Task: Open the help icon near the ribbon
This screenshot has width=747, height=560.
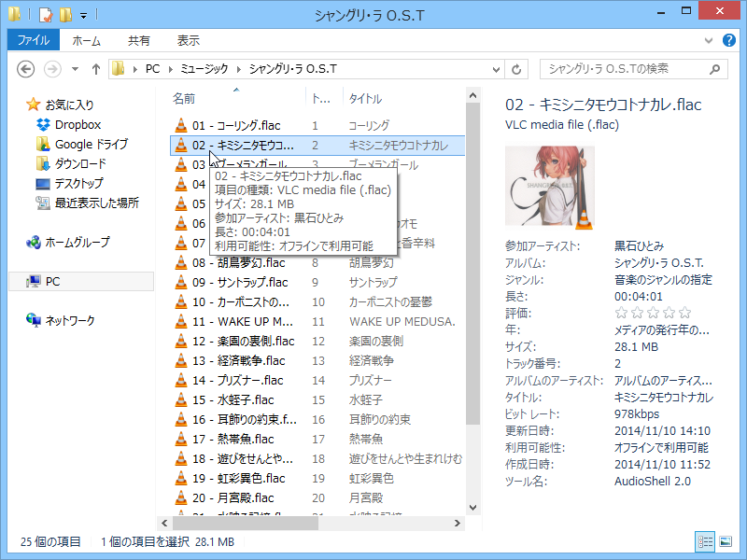Action: click(x=729, y=40)
